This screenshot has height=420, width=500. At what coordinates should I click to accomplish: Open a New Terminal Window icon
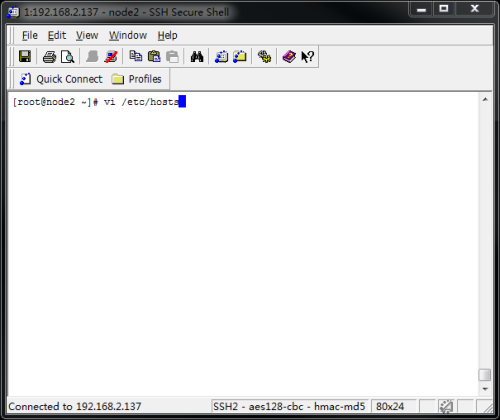tap(221, 56)
